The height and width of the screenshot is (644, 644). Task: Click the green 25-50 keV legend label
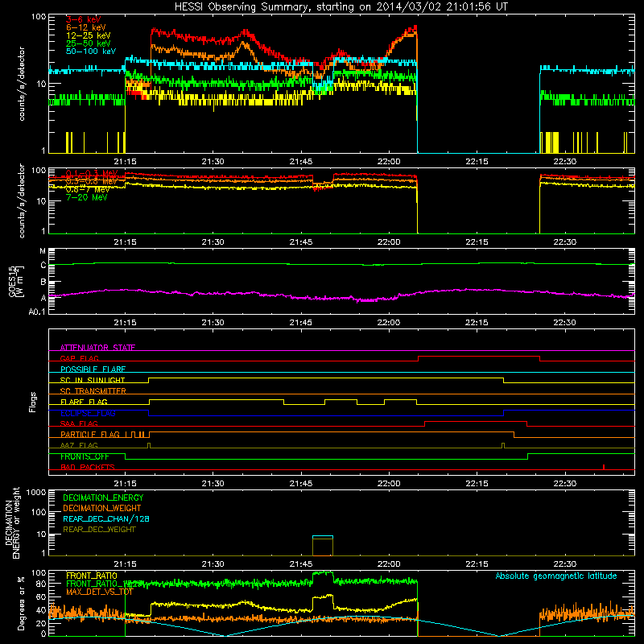pyautogui.click(x=88, y=43)
